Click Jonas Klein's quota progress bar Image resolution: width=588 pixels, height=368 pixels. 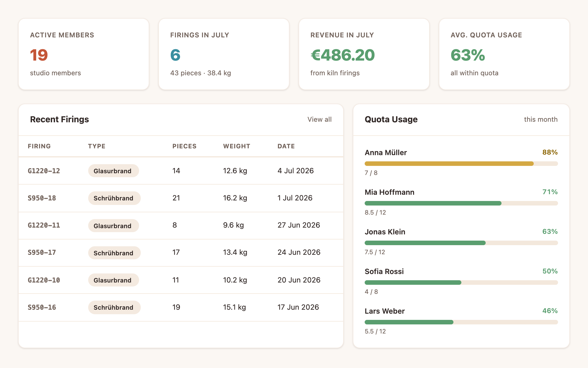coord(461,243)
